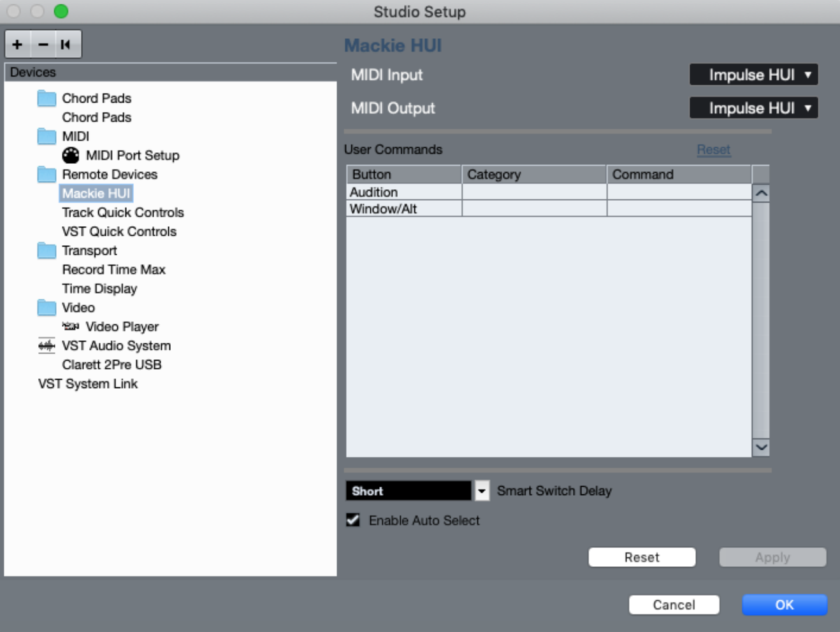Click the Reset button below the table

[642, 557]
